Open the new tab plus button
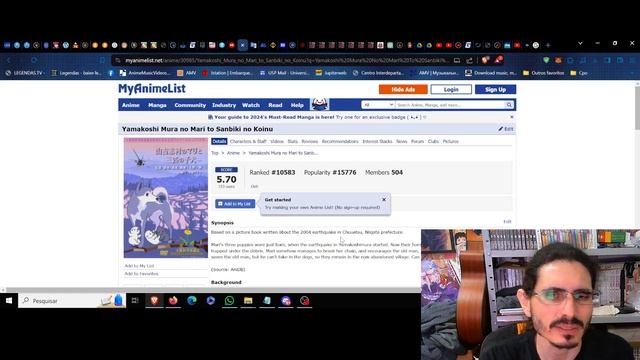640x360 pixels. click(548, 45)
